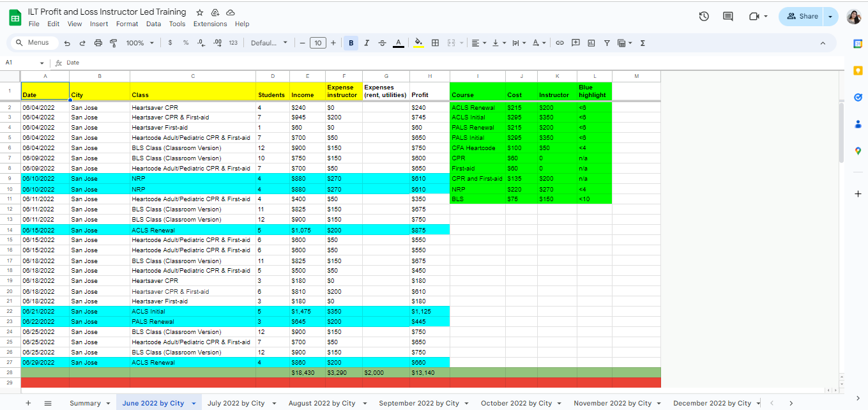Toggle strikethrough formatting
Image resolution: width=868 pixels, height=410 pixels.
click(x=382, y=43)
